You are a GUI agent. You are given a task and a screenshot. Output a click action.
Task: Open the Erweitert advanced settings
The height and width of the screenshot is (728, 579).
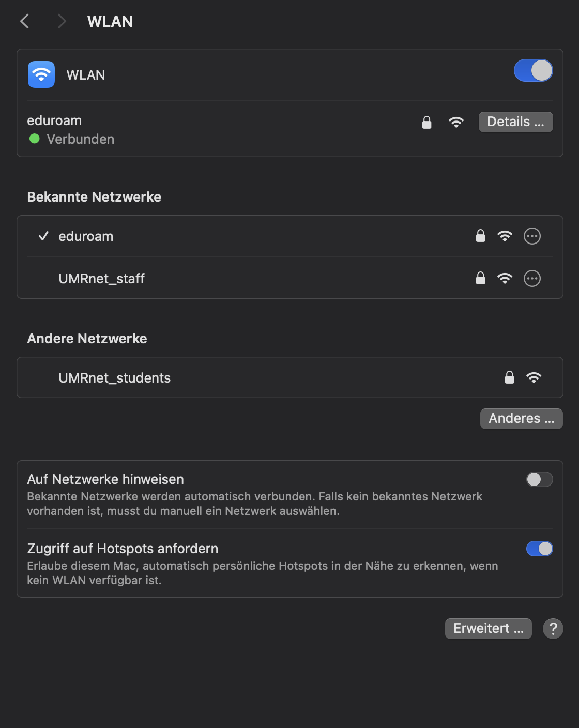(488, 629)
